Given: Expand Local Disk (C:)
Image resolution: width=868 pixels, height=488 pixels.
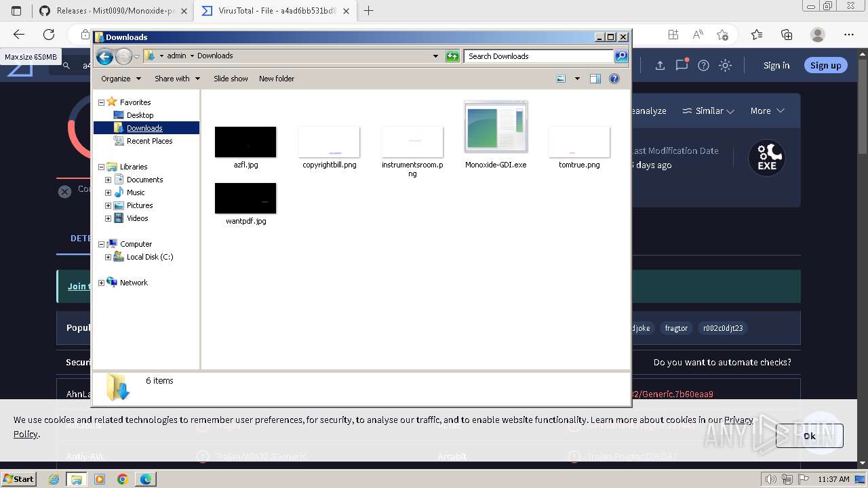Looking at the screenshot, I should coord(108,257).
